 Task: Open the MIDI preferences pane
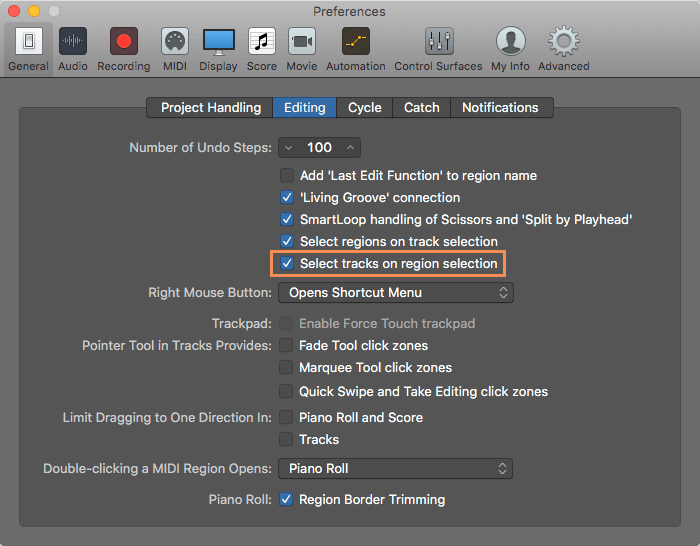pyautogui.click(x=175, y=49)
